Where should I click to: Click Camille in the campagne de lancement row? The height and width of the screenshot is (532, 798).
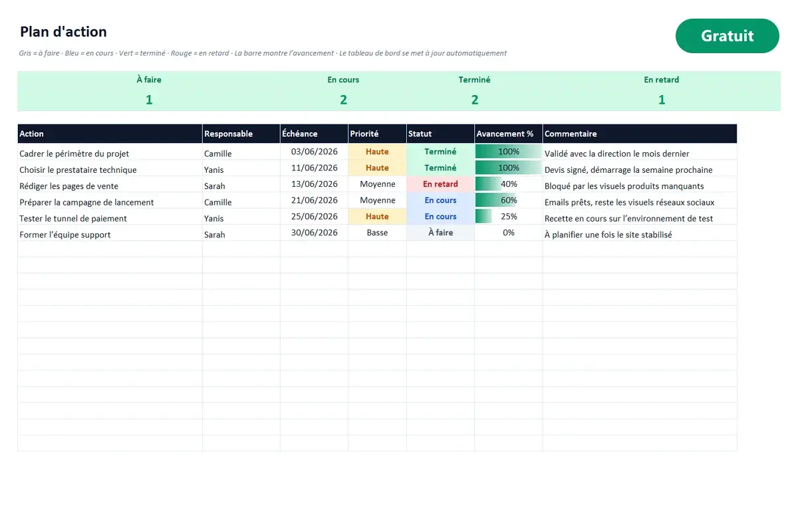click(x=241, y=201)
